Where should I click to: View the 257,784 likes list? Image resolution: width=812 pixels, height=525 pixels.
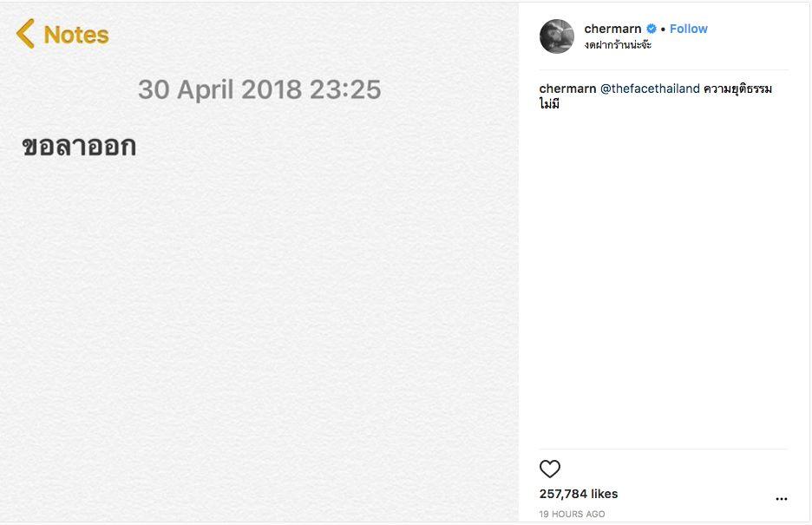[x=579, y=494]
